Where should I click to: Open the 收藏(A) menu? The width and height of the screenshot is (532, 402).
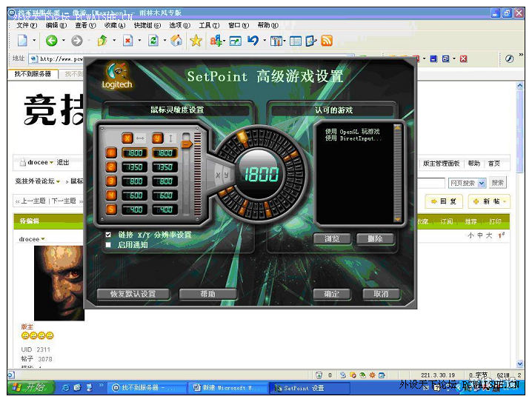click(110, 25)
